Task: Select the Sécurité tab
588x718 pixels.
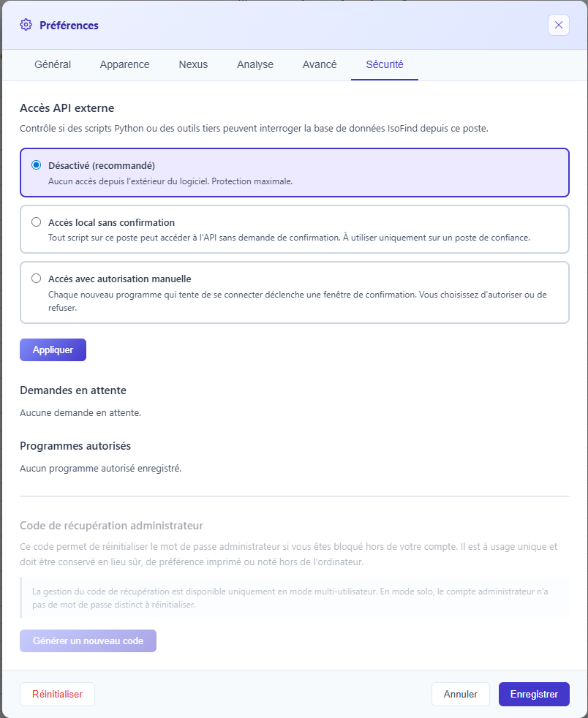Action: pyautogui.click(x=385, y=64)
